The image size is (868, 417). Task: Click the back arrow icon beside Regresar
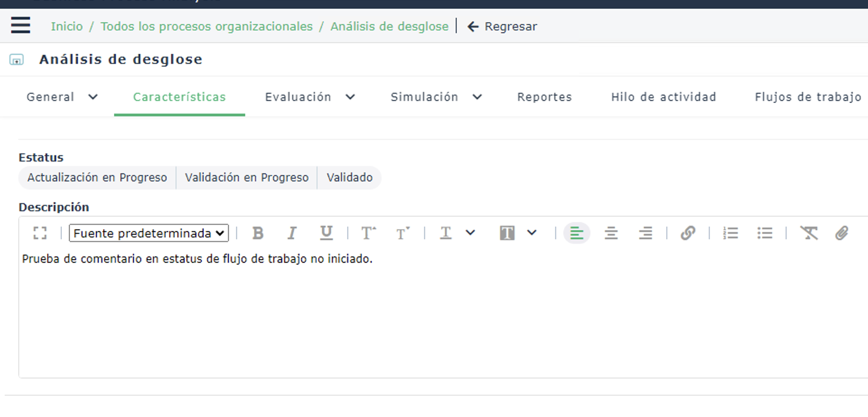coord(473,27)
